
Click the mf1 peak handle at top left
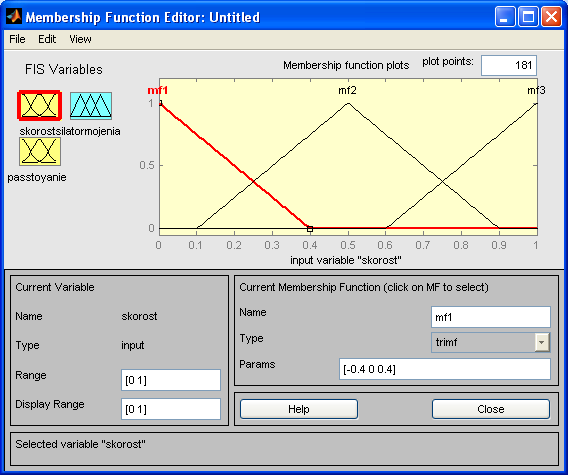160,103
